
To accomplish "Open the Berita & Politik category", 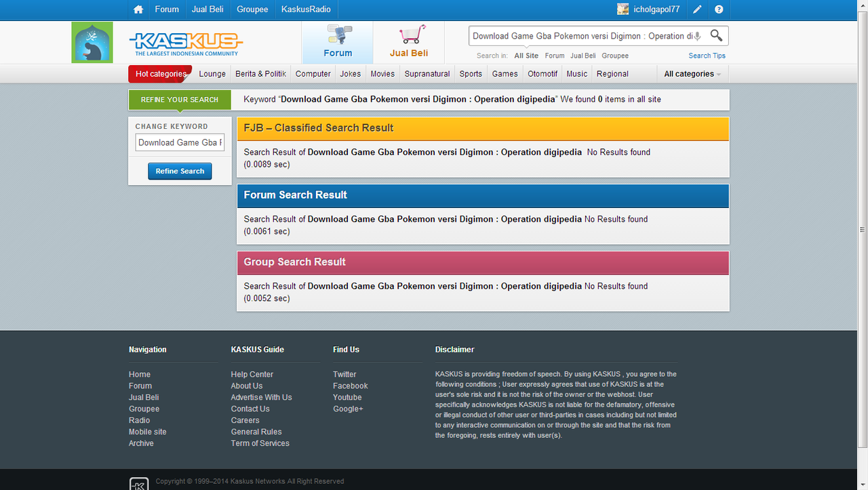I will point(261,74).
